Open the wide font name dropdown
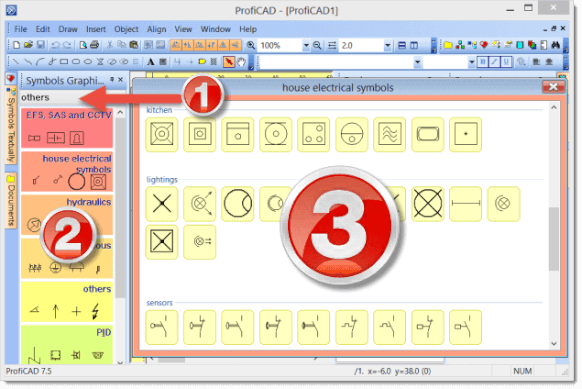The height and width of the screenshot is (389, 582). 417,62
